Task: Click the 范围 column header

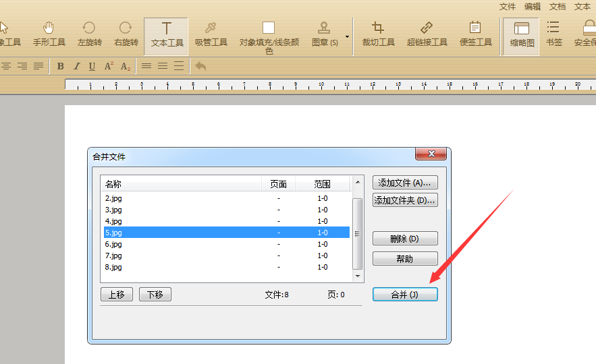Action: [322, 184]
